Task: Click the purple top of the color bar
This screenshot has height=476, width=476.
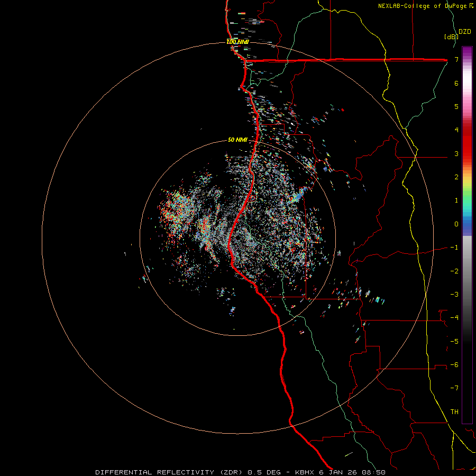Action: (x=467, y=52)
